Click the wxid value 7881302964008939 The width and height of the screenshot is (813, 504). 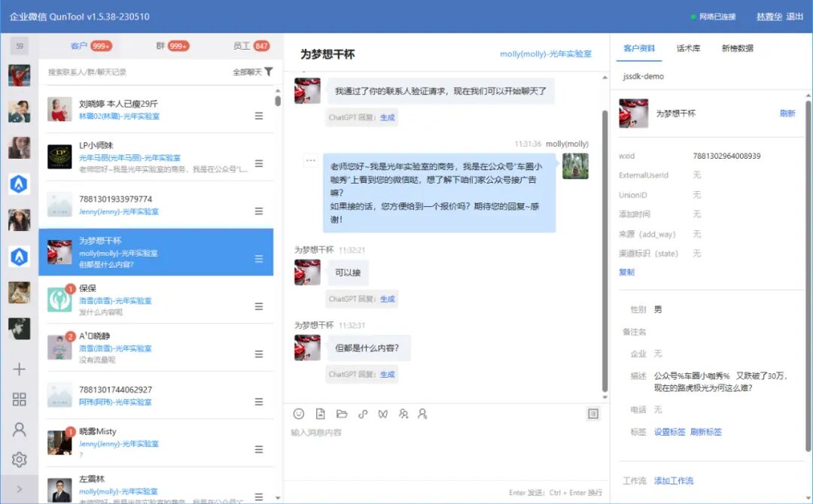[x=726, y=156]
